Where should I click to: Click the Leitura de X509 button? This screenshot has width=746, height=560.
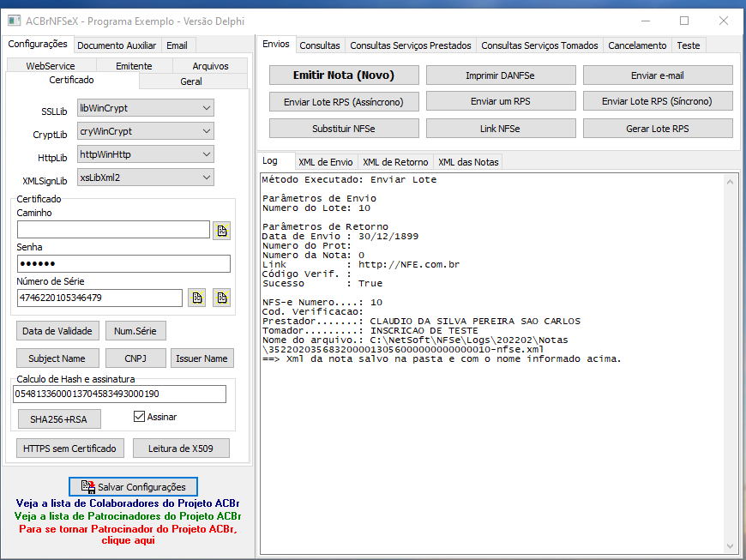coord(181,449)
